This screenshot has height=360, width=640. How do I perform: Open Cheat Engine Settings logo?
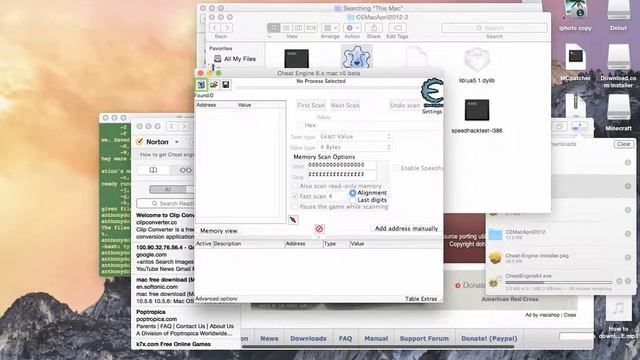click(x=432, y=93)
